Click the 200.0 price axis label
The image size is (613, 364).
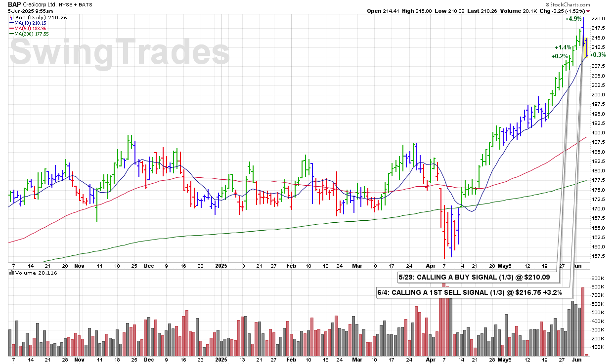pyautogui.click(x=599, y=95)
